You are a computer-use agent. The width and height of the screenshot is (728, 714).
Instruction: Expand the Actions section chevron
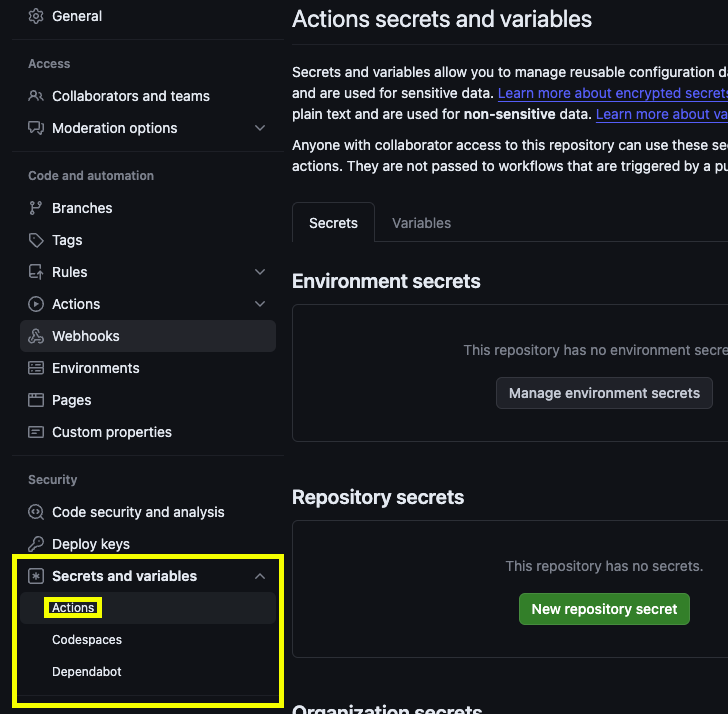click(x=260, y=304)
